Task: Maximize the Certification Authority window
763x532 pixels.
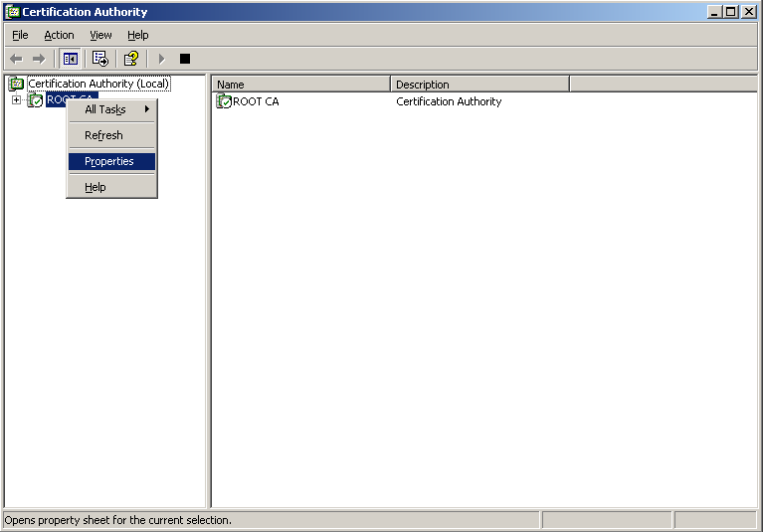Action: coord(731,12)
